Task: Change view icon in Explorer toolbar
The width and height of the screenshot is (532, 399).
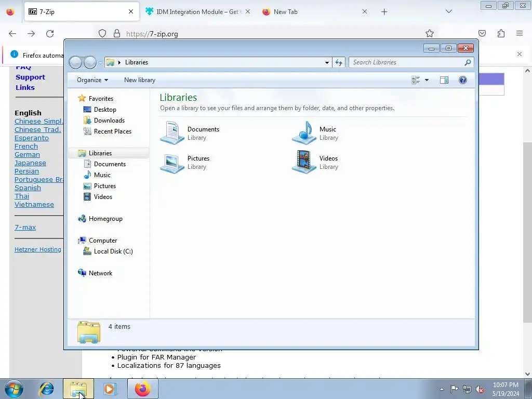Action: click(x=416, y=79)
